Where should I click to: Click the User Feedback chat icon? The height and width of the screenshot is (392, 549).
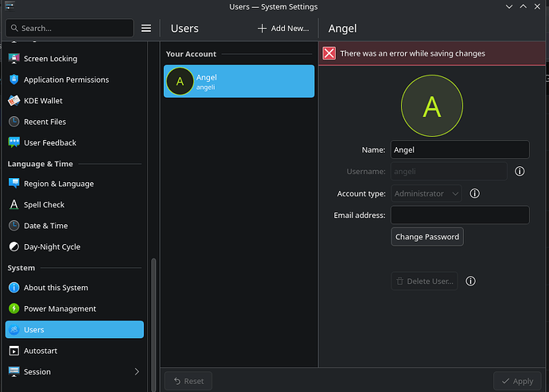(14, 142)
